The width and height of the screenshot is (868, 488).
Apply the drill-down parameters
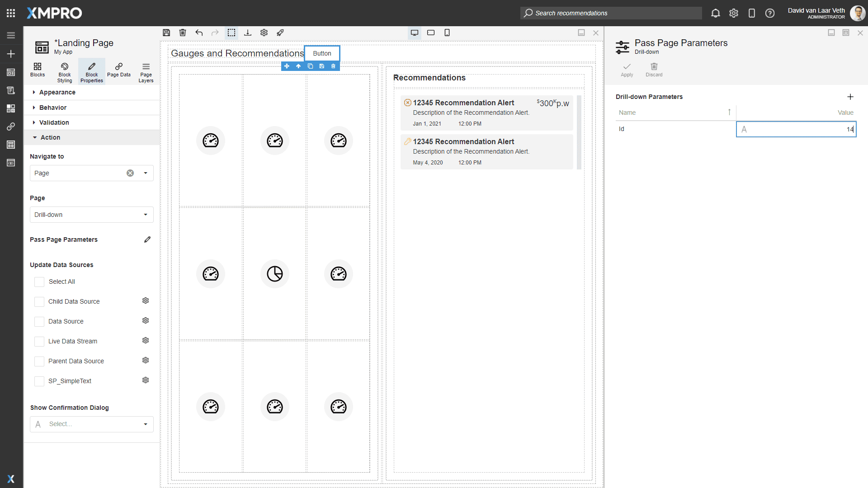(627, 70)
